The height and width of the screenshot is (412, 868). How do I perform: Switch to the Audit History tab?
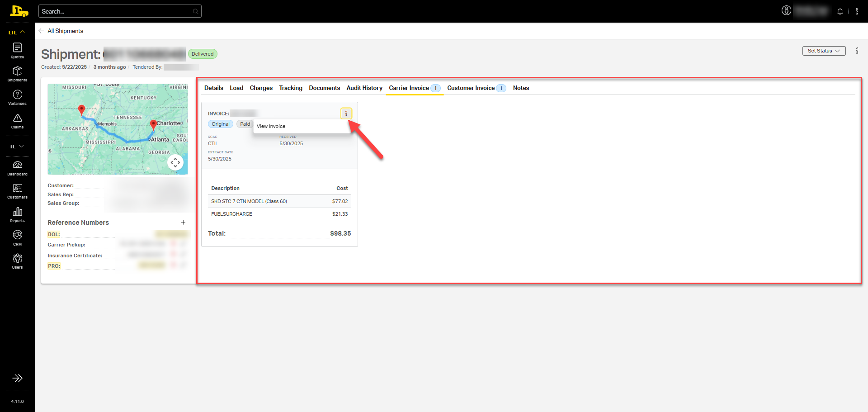pyautogui.click(x=364, y=88)
